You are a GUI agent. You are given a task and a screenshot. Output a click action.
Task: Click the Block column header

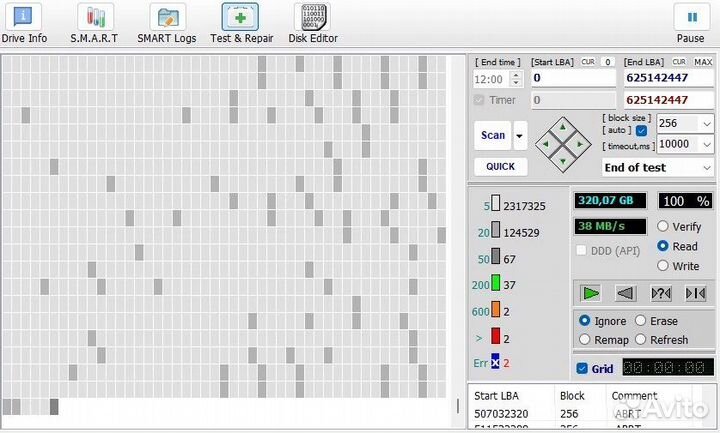click(572, 396)
